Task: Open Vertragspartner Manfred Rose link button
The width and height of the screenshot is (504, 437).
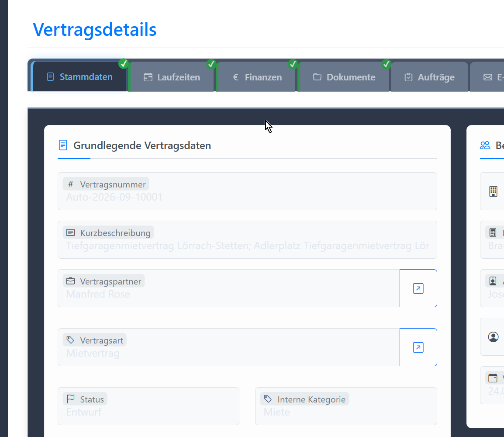Action: click(x=418, y=288)
